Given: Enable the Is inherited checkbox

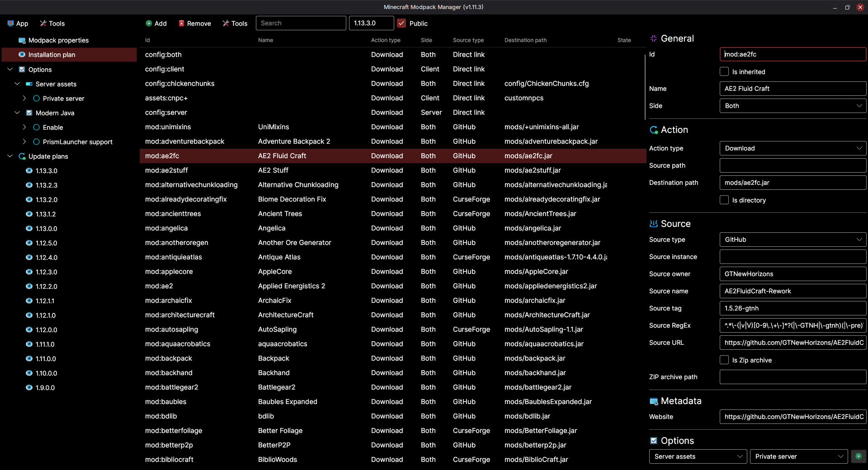Looking at the screenshot, I should [724, 72].
